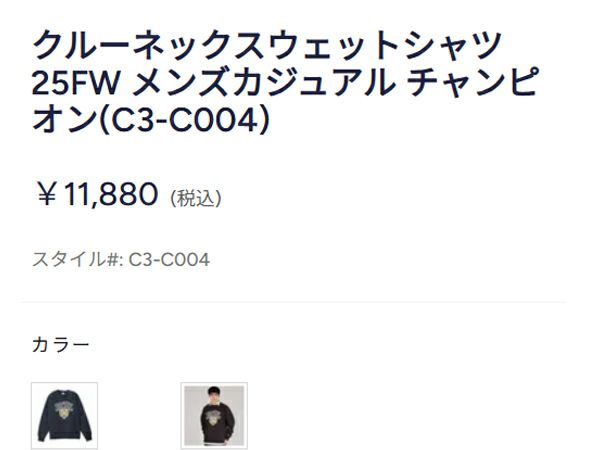Click the divider line above カラー
Screen dimensions: 600x450
293,302
